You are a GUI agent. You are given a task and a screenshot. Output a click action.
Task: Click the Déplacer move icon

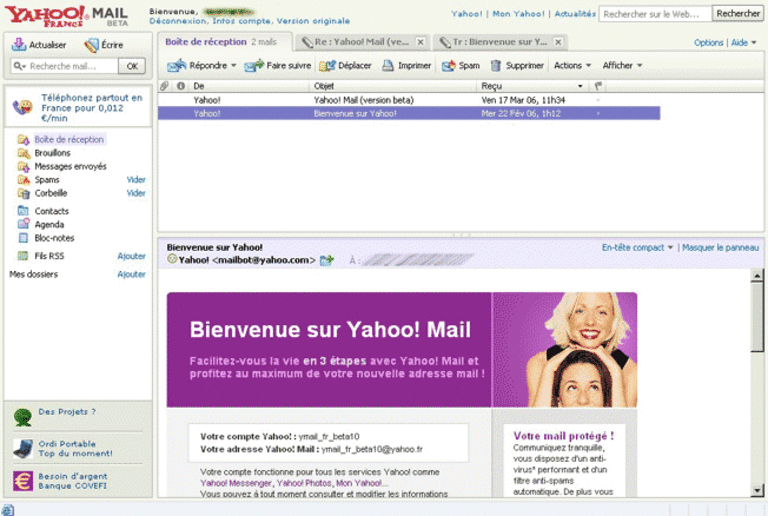327,66
